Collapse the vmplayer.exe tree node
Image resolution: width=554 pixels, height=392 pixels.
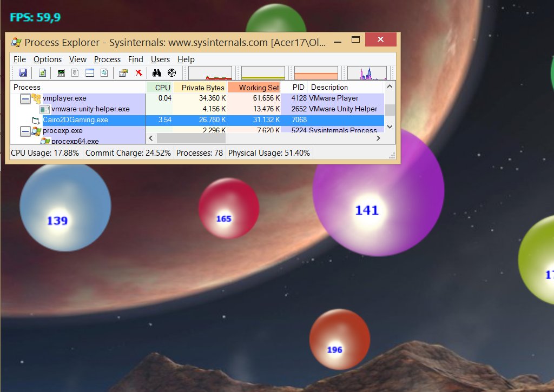tap(25, 98)
